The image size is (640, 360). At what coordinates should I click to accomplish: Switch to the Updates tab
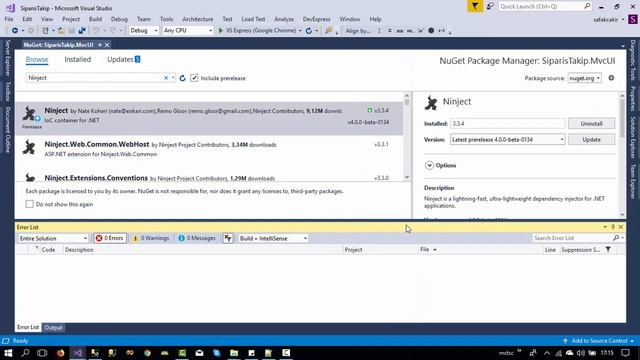124,60
